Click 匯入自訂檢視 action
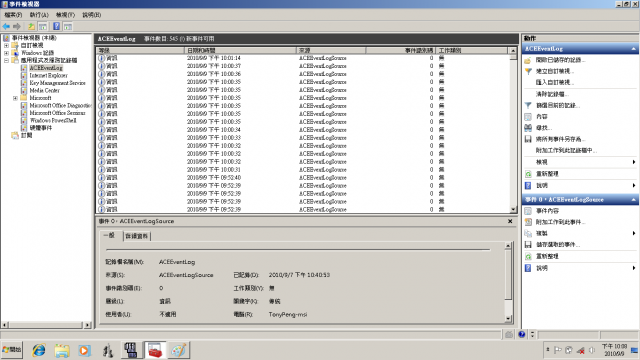640x360 pixels. click(x=555, y=82)
